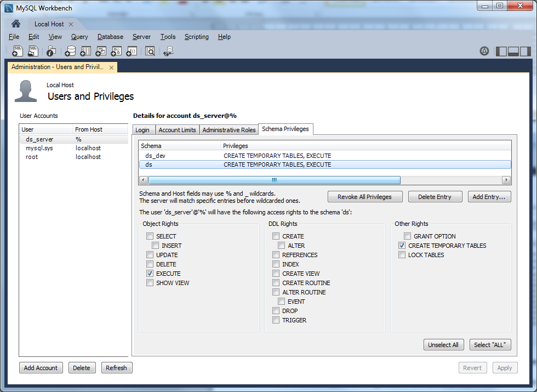Viewport: 537px width, 392px height.
Task: Close the Administration Users and Privileges tab
Action: coord(111,67)
